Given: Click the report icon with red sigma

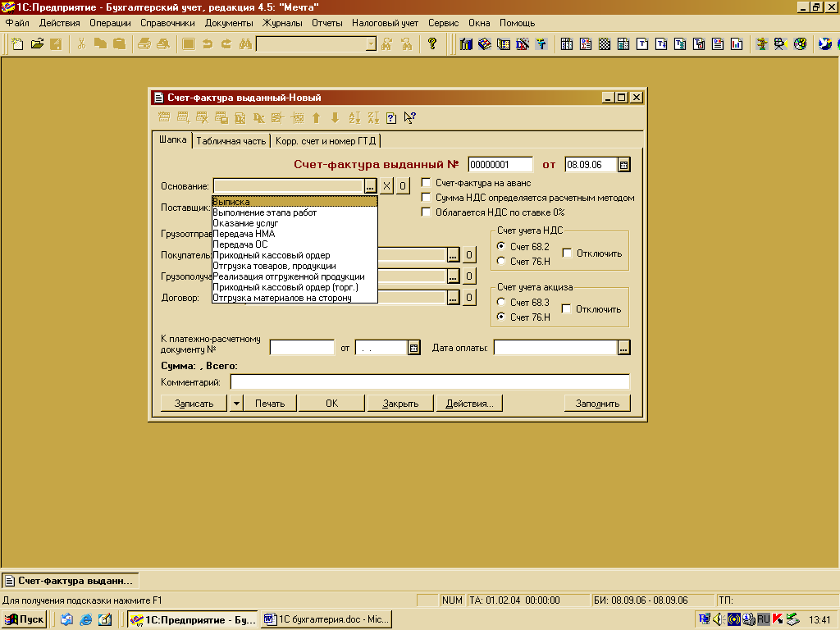Looking at the screenshot, I should point(586,44).
